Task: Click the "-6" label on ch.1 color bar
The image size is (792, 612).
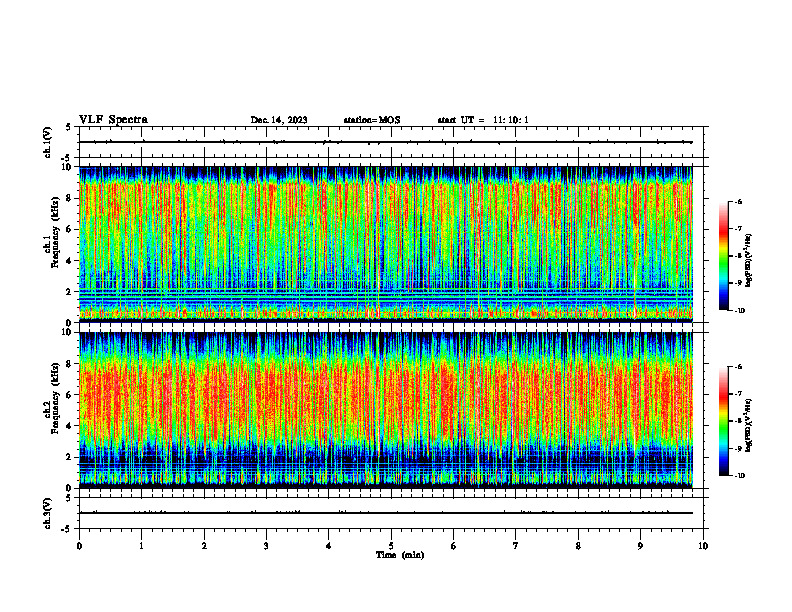Action: (x=738, y=202)
